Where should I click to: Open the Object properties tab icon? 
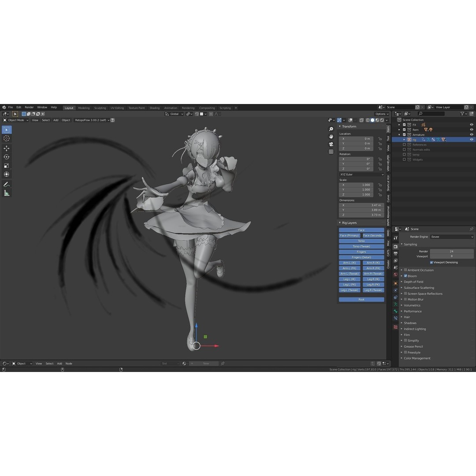click(395, 283)
